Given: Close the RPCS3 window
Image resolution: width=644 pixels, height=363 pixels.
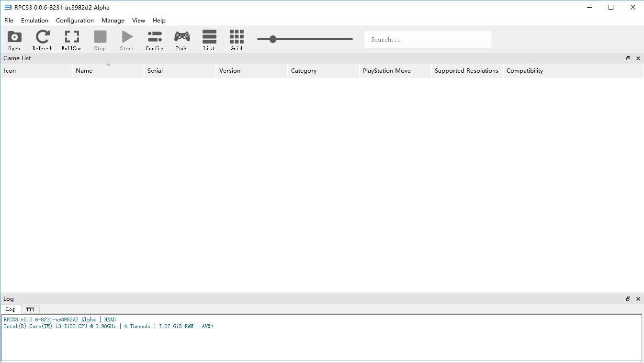Looking at the screenshot, I should 633,7.
